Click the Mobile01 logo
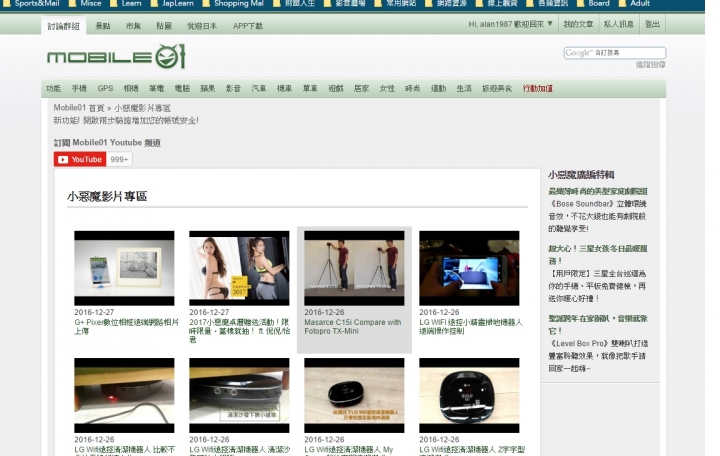The height and width of the screenshot is (456, 720). [x=116, y=56]
